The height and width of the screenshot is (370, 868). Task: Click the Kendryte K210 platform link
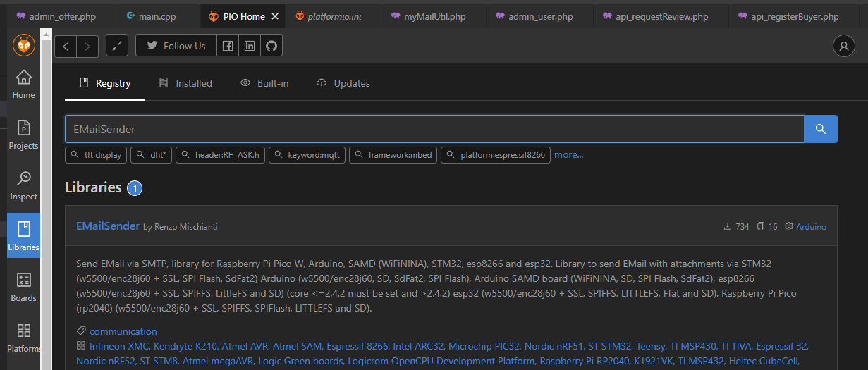click(184, 346)
